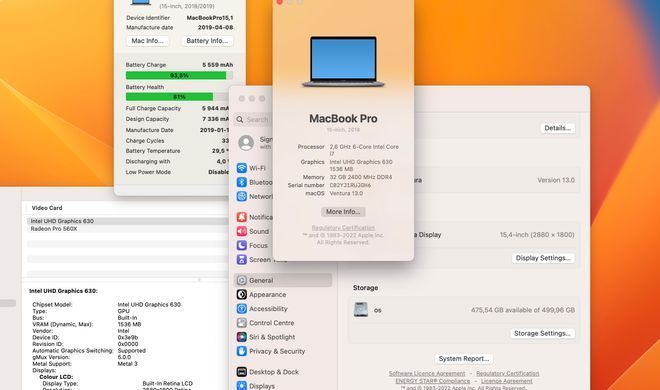The height and width of the screenshot is (390, 660).
Task: Select Wi-Fi label in Settings sidebar
Action: click(257, 168)
